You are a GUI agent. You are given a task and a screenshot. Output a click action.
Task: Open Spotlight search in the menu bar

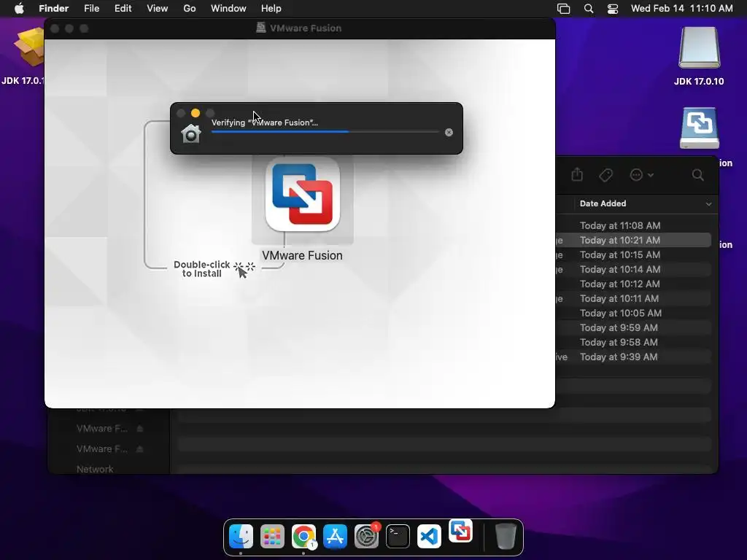(589, 9)
